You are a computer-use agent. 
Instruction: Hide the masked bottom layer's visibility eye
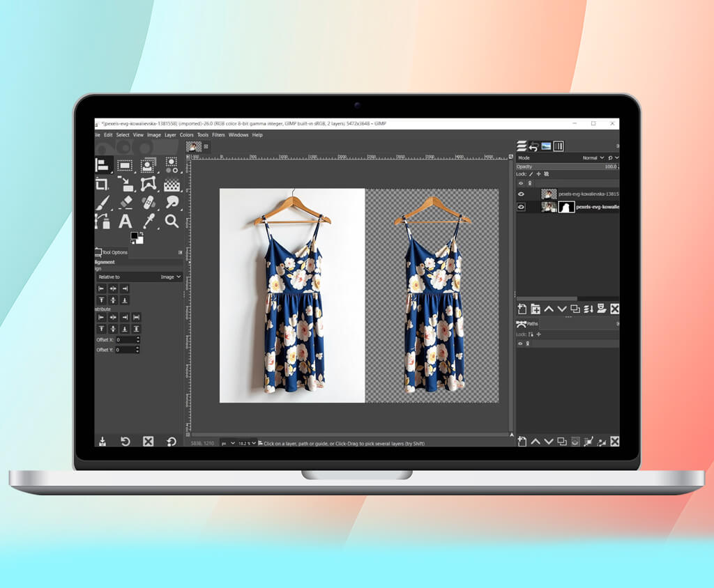(521, 207)
